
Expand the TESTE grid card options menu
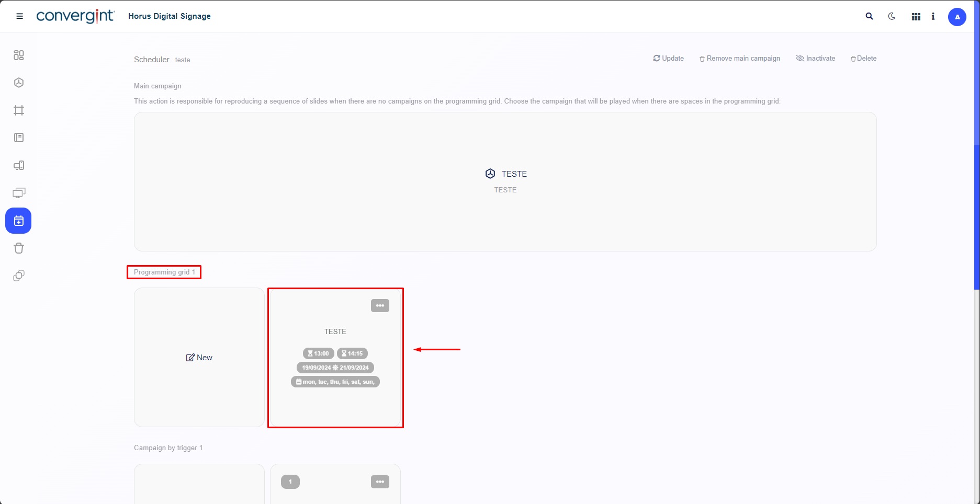click(x=380, y=305)
